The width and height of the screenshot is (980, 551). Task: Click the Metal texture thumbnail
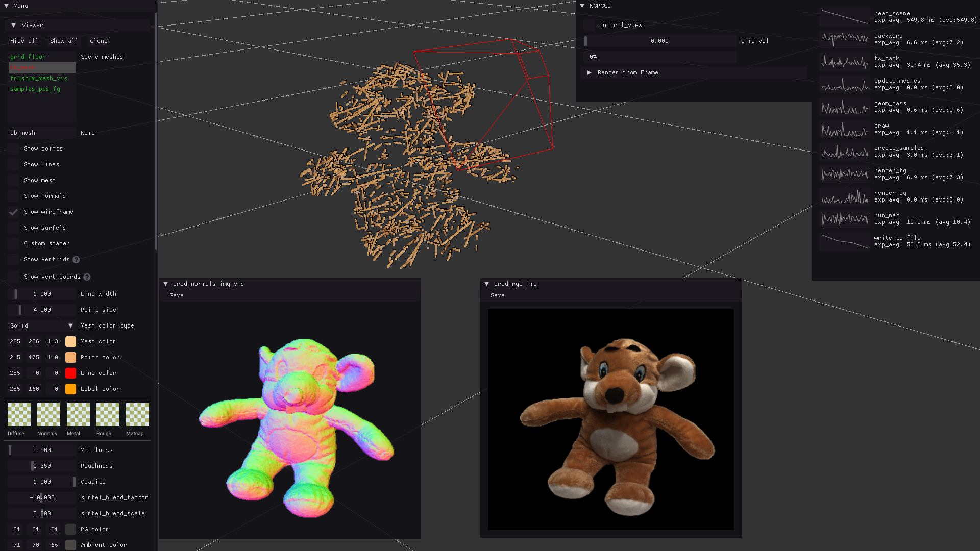(x=78, y=414)
